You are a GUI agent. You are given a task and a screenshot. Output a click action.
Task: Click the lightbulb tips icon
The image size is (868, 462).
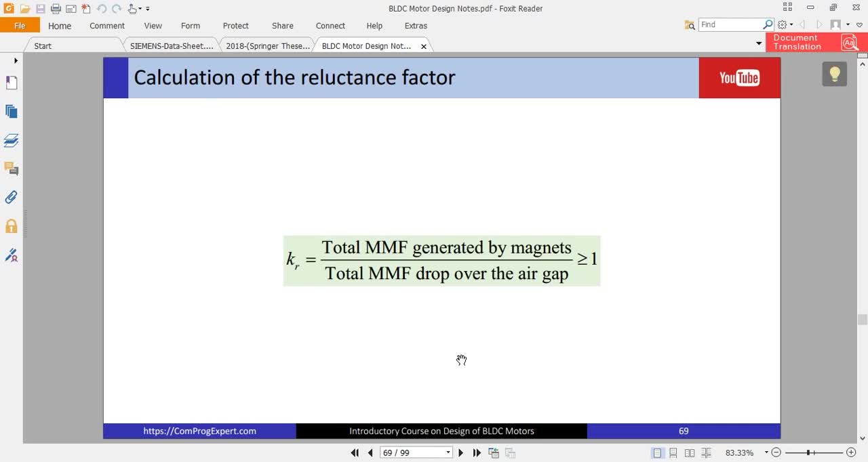835,75
